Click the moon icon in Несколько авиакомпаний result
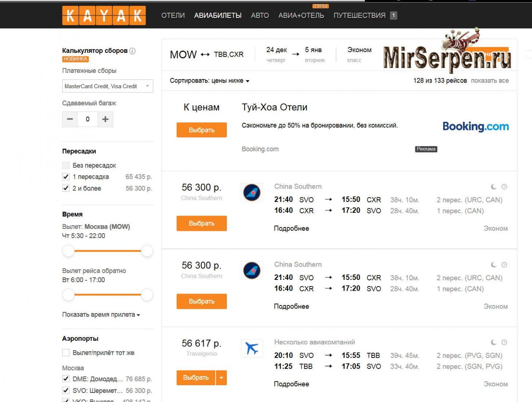The image size is (532, 402). 494,342
